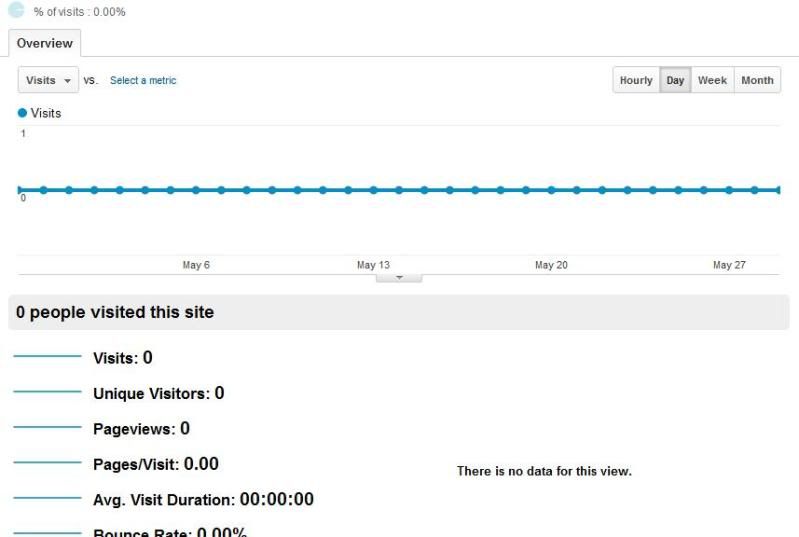Viewport: 799px width, 537px height.
Task: Open the Visits metric dropdown
Action: click(48, 80)
